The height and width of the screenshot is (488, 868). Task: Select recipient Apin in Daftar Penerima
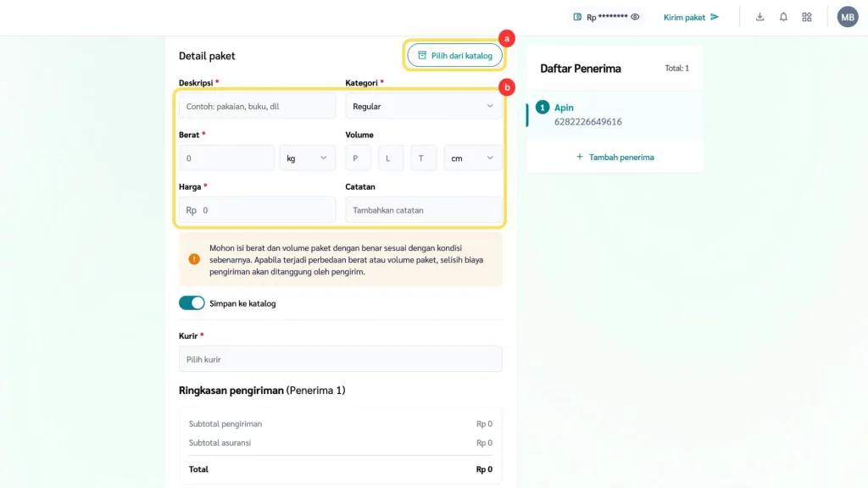tap(588, 115)
